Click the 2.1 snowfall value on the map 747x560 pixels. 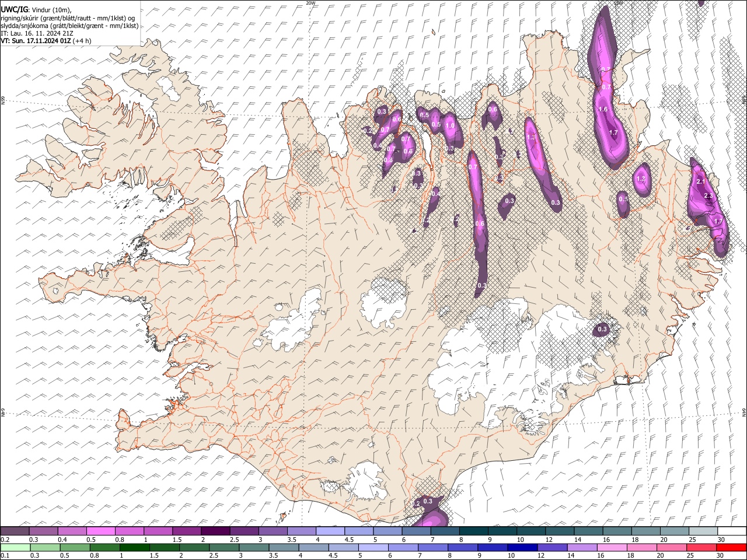pos(701,182)
